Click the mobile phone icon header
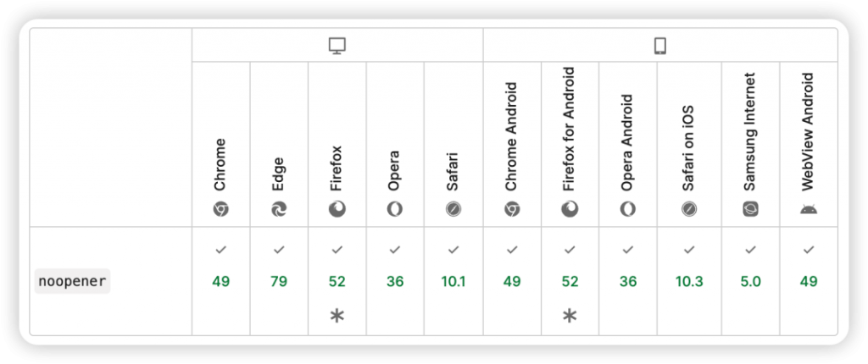Viewport: 868px width, 364px height. [x=659, y=46]
